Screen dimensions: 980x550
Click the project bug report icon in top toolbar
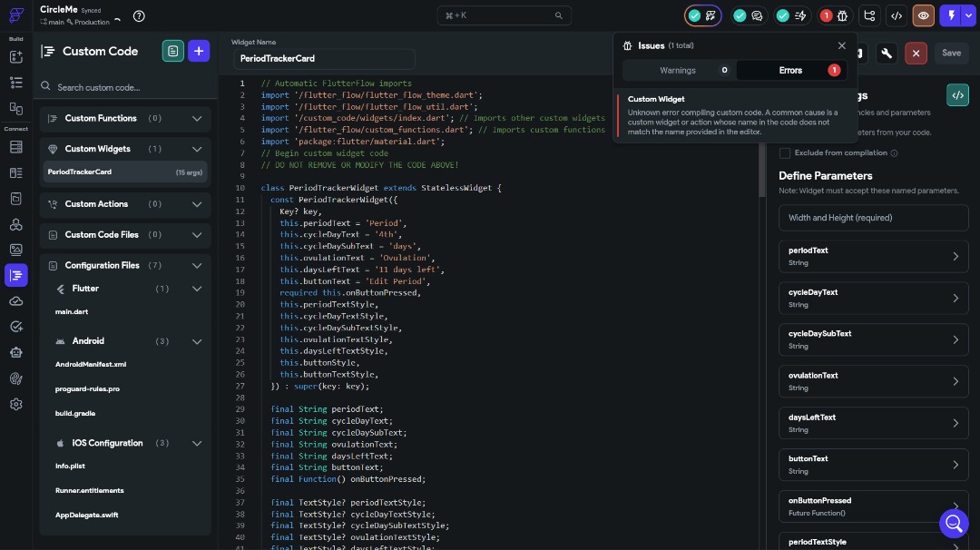coord(842,15)
